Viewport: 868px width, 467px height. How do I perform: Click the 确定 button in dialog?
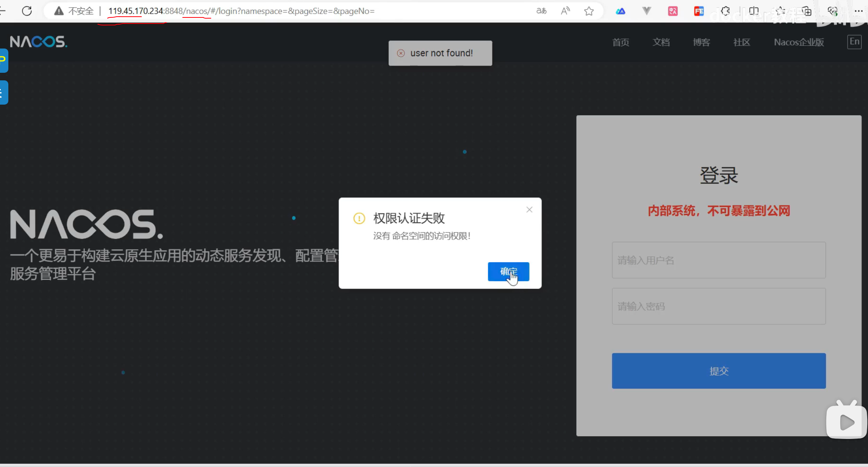(508, 271)
